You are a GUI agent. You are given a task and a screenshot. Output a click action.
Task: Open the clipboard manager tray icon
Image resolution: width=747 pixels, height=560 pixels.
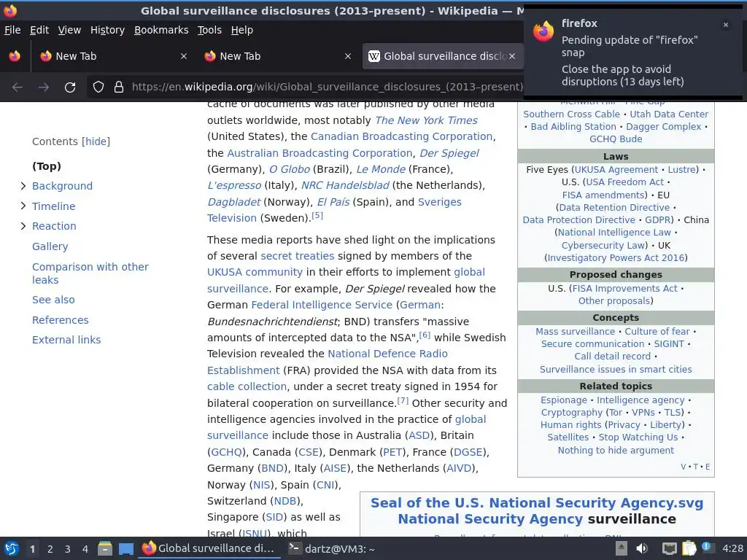coord(689,548)
